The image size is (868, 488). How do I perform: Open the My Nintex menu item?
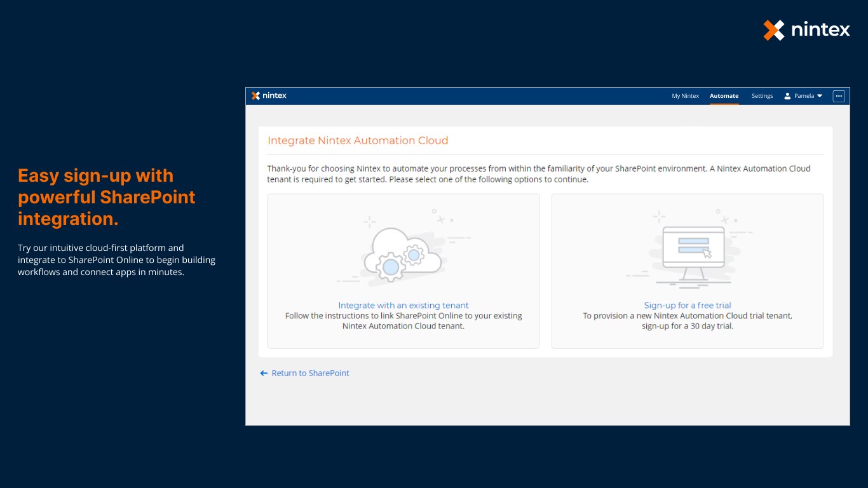pos(685,96)
